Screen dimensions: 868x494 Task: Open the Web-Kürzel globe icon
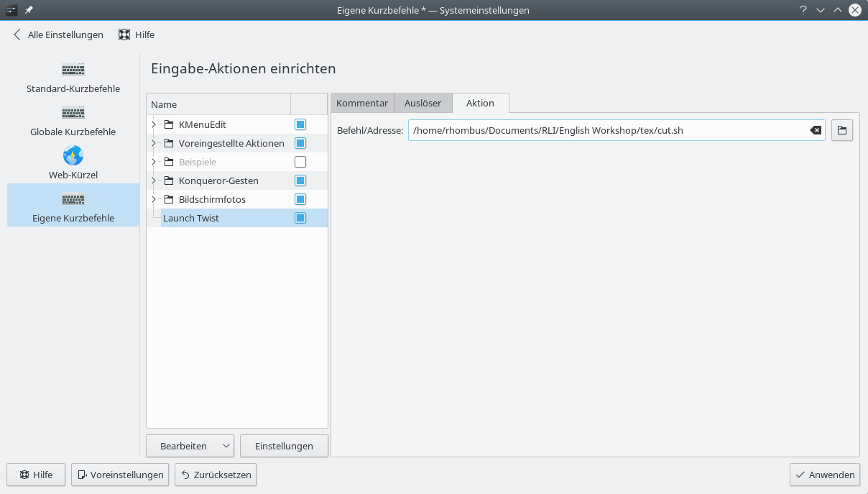click(x=73, y=155)
